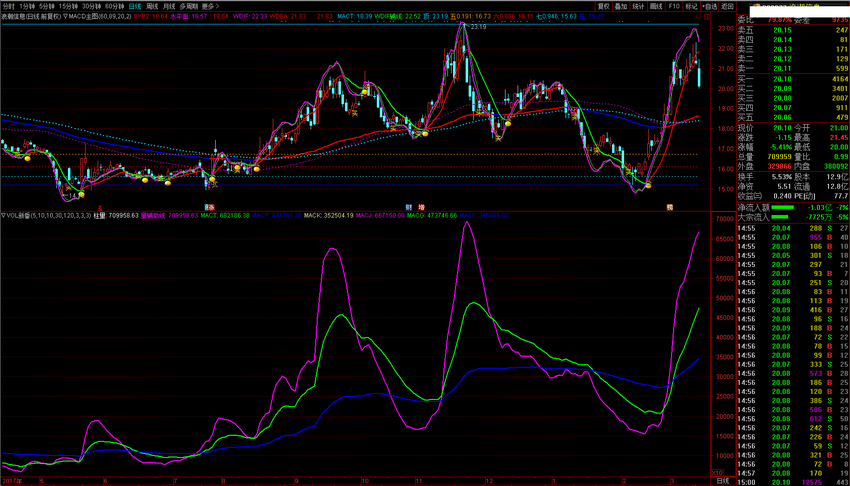850x486 pixels.
Task: Click the 15:00 last trade row
Action: pyautogui.click(x=793, y=482)
